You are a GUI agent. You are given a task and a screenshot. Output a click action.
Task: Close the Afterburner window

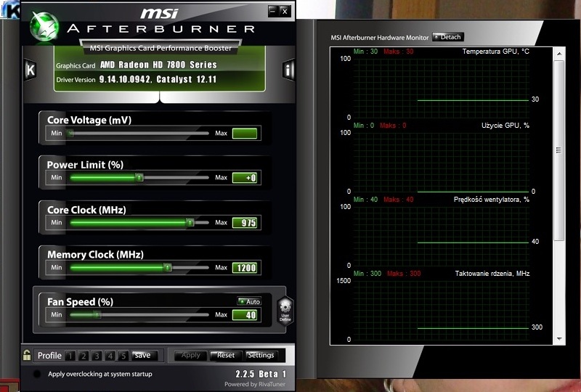pos(285,11)
